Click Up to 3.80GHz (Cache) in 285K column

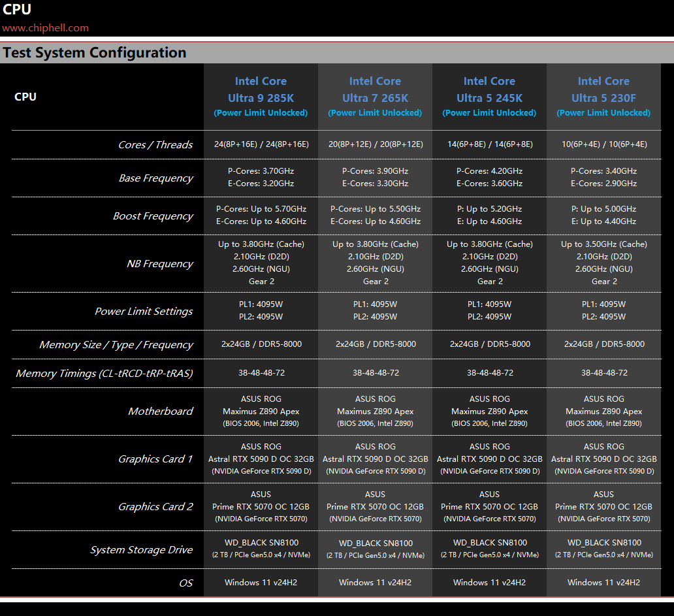261,244
